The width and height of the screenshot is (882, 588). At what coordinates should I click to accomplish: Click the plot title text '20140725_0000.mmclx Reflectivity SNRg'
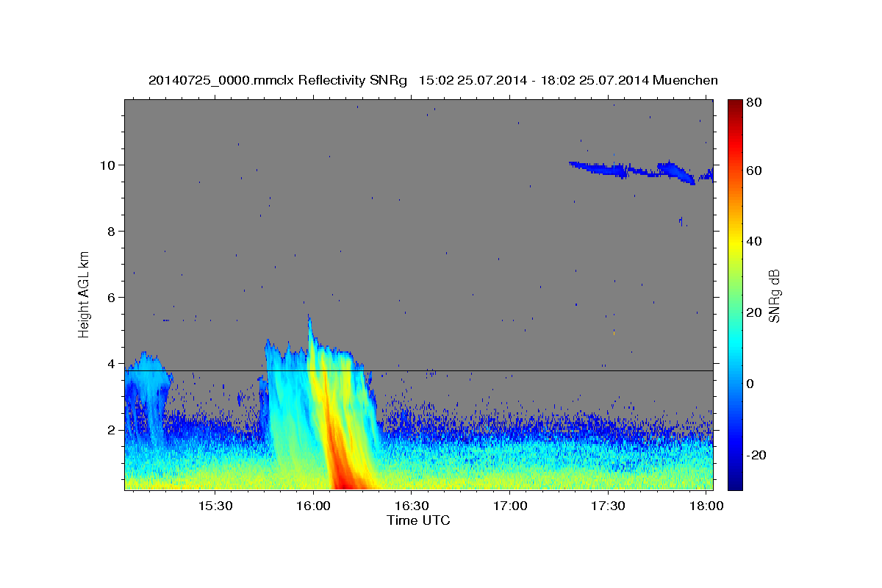coord(278,81)
